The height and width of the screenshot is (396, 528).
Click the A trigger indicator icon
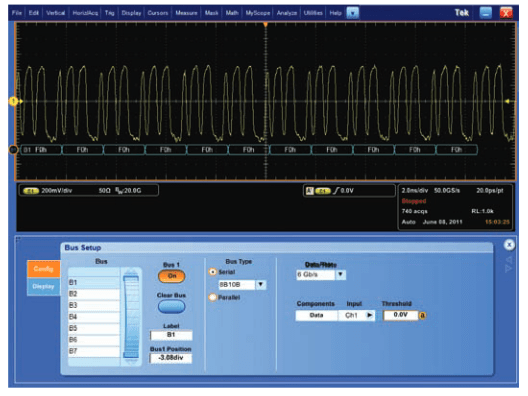pos(310,191)
